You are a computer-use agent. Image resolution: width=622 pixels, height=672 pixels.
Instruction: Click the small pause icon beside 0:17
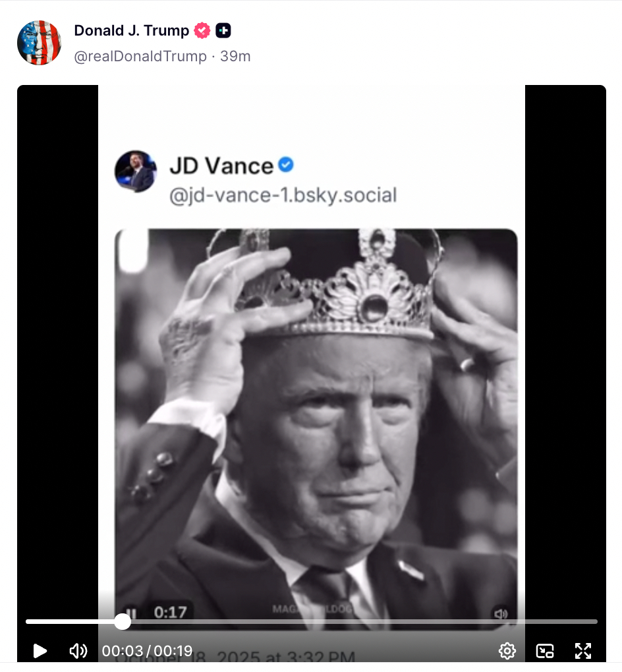point(131,613)
